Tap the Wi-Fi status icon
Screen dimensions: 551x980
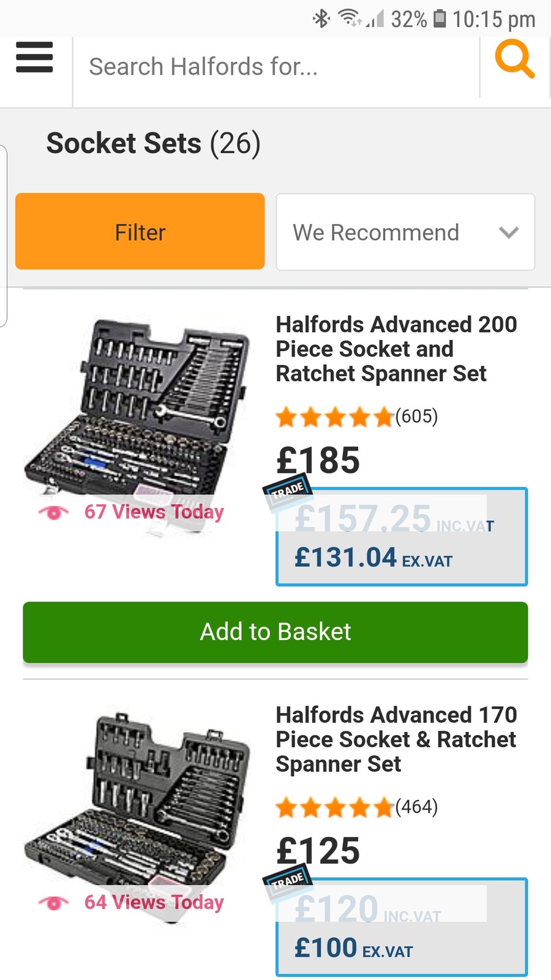click(350, 18)
